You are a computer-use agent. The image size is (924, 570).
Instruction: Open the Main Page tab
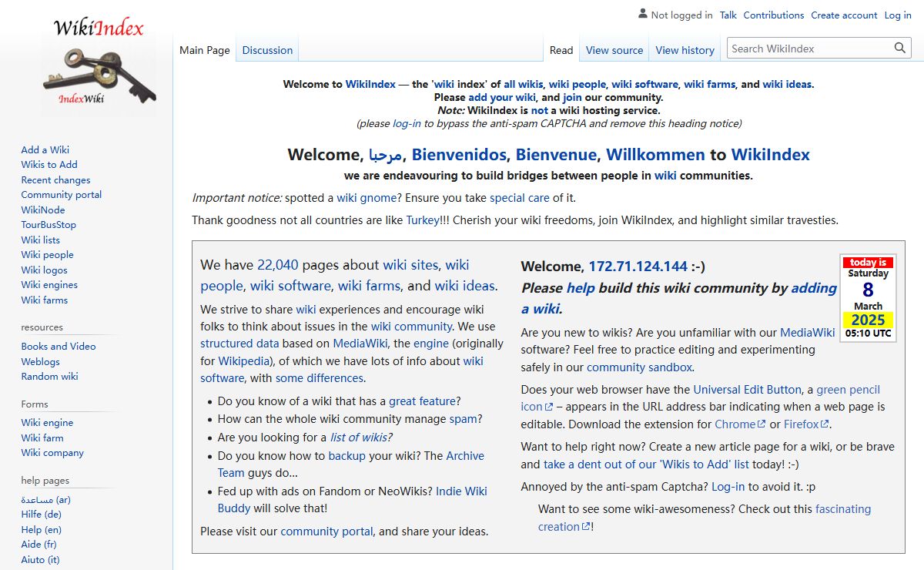(x=205, y=50)
